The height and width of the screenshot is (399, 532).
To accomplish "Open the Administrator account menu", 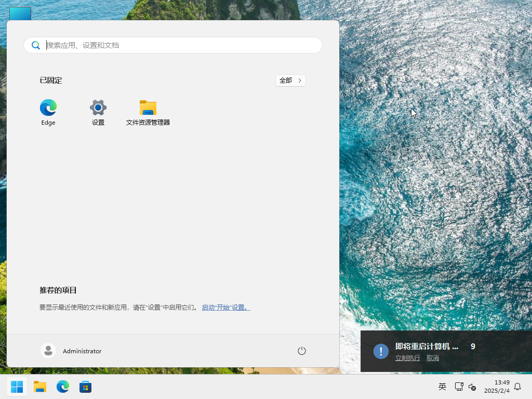I will point(71,351).
